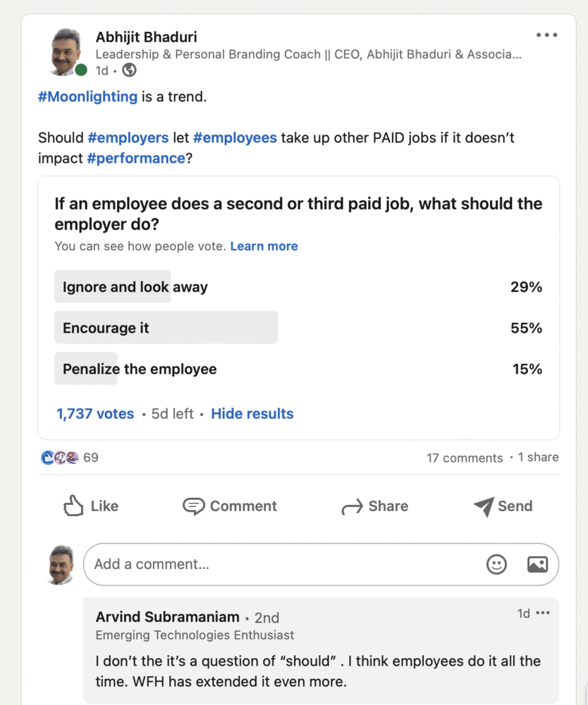The image size is (588, 705).
Task: Toggle Hide results on the poll
Action: (x=252, y=414)
